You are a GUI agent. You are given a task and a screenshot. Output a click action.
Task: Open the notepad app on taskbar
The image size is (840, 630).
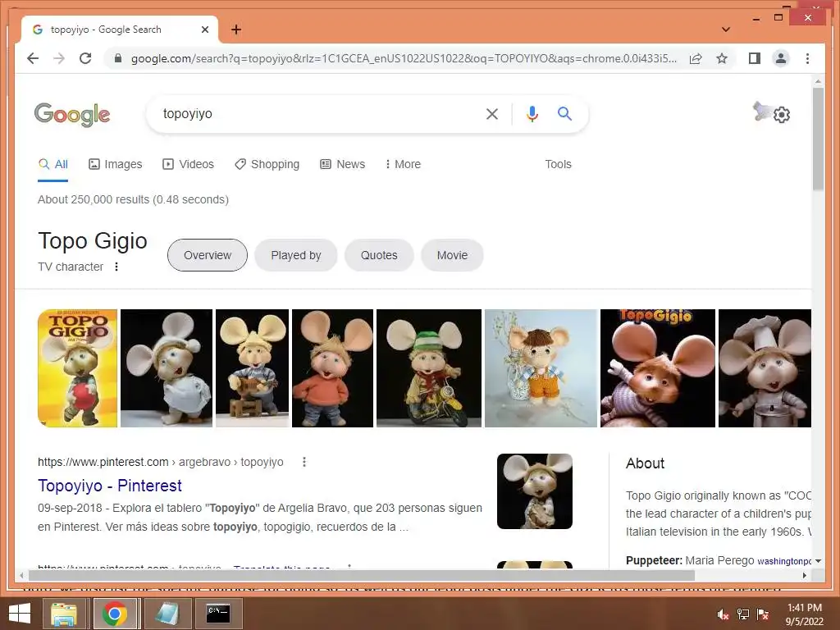(x=167, y=614)
